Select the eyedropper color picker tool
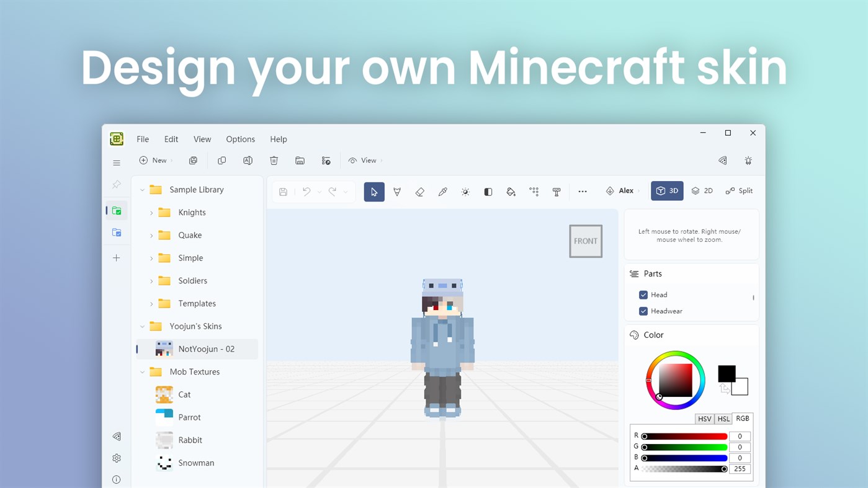 [x=442, y=192]
